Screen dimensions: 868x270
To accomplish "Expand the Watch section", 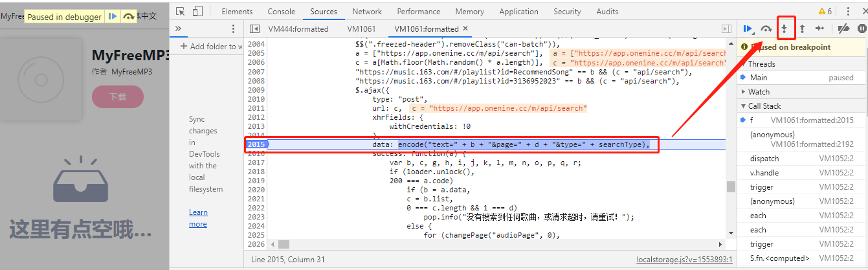I will coord(803,92).
